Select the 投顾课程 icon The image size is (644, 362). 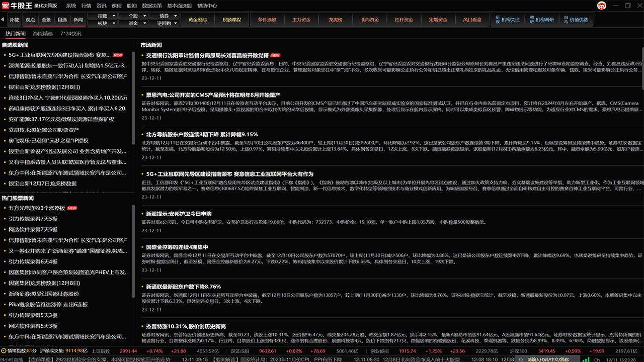point(232,19)
